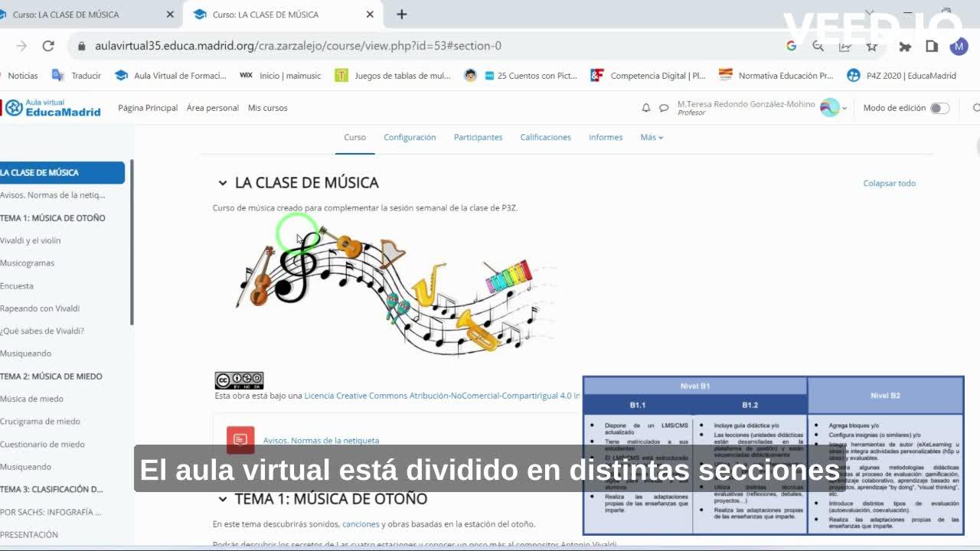Viewport: 980px width, 551px height.
Task: Click the sidebar vertical scrollbar
Action: pyautogui.click(x=132, y=242)
